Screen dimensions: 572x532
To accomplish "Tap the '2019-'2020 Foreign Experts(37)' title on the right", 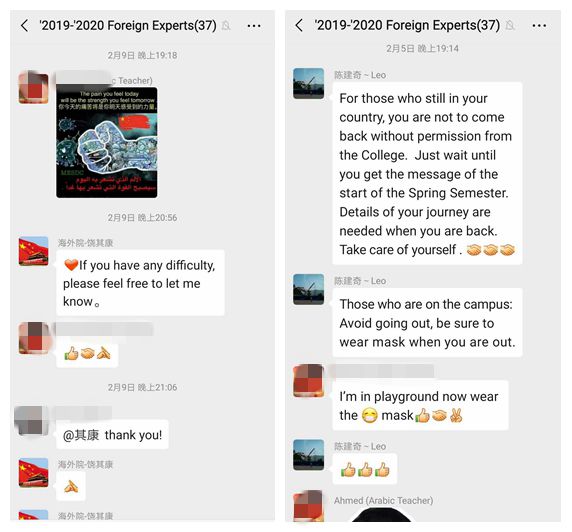I will [407, 25].
